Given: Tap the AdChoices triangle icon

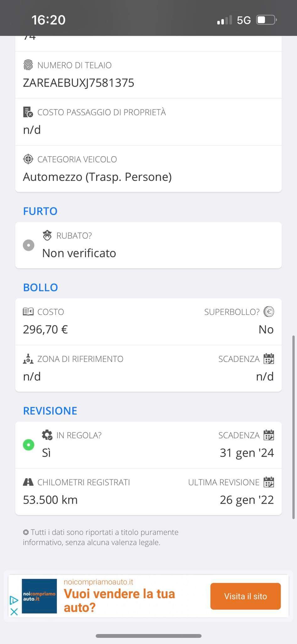Looking at the screenshot, I should [14, 600].
